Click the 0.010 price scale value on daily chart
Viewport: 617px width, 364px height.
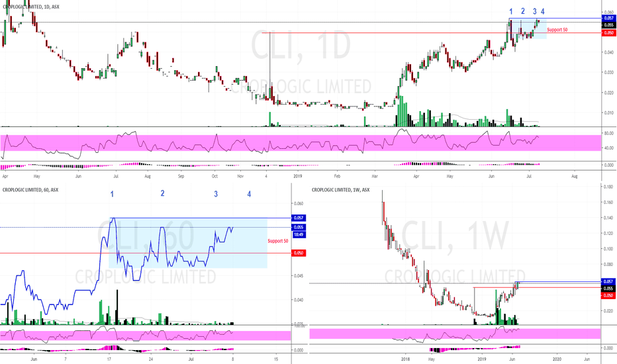[x=609, y=113]
